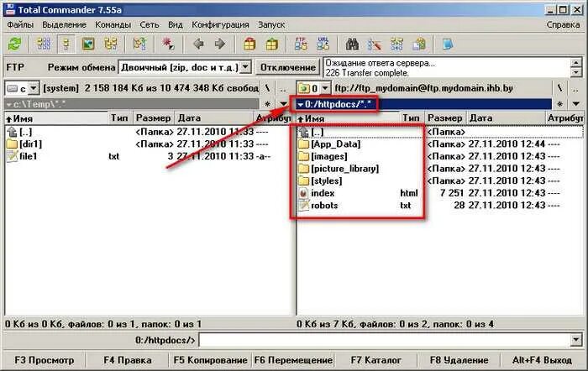Sort right panel by Дата column

[506, 118]
